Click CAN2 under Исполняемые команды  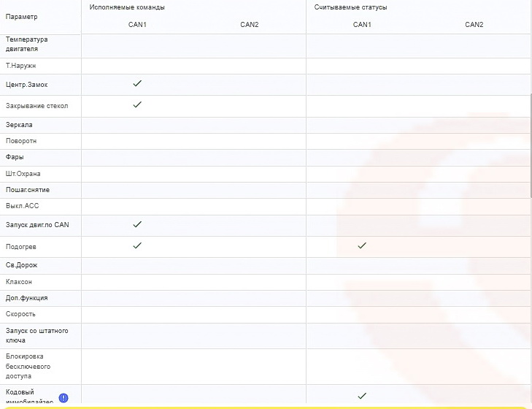(x=250, y=24)
